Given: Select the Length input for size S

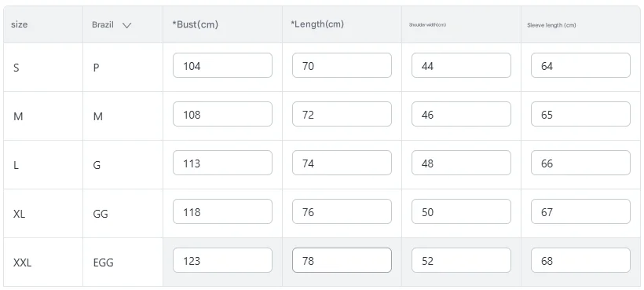Looking at the screenshot, I should click(x=342, y=65).
